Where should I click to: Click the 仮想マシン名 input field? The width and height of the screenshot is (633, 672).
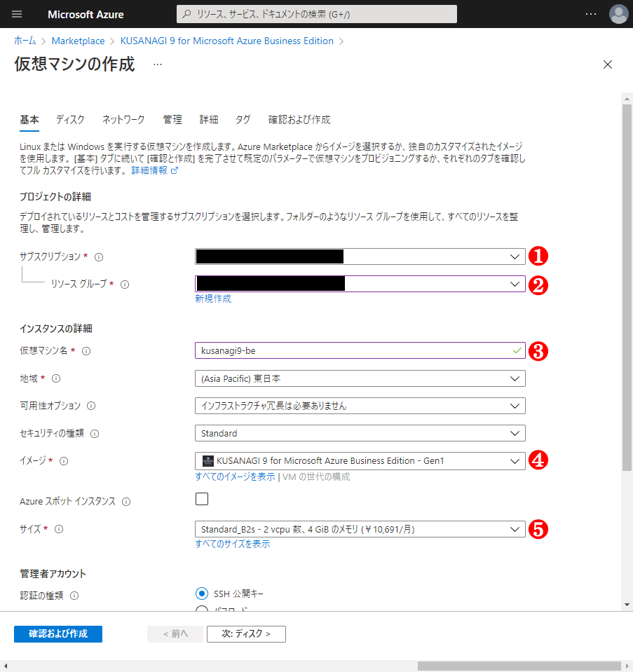360,350
